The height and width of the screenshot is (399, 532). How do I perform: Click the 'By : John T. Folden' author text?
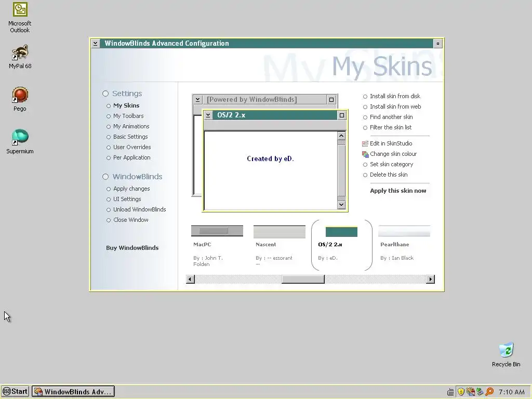pyautogui.click(x=208, y=261)
